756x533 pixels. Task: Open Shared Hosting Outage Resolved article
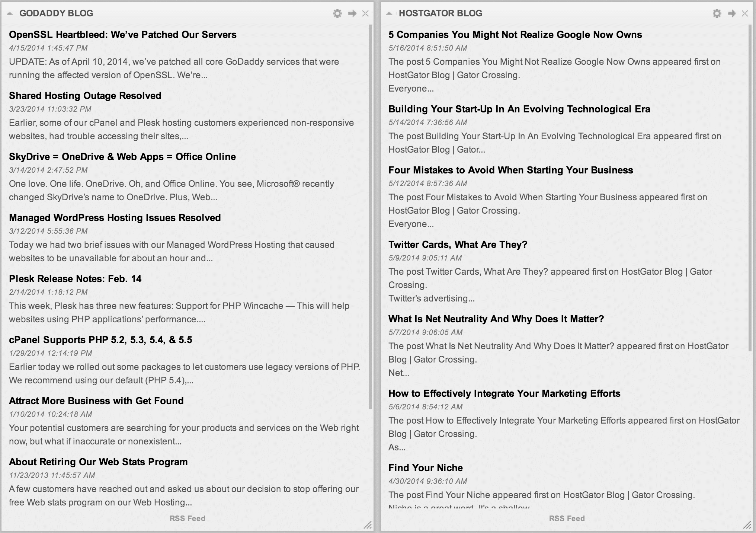tap(85, 96)
